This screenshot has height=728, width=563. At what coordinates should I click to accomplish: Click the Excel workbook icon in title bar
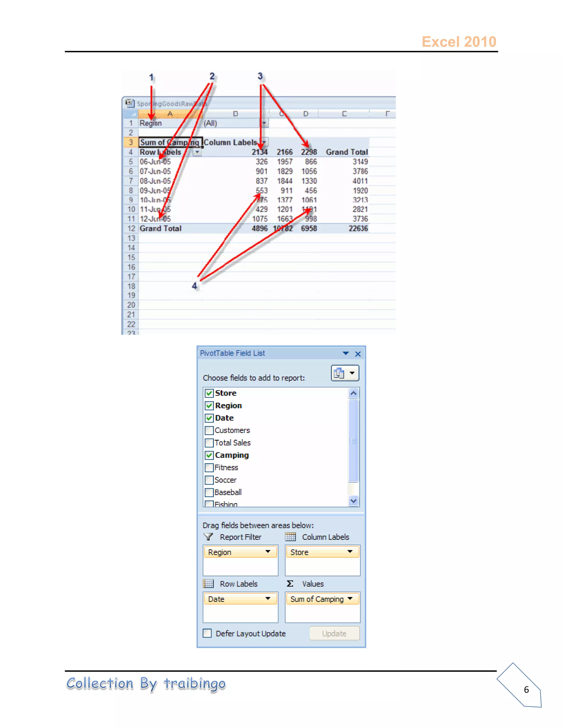point(130,103)
